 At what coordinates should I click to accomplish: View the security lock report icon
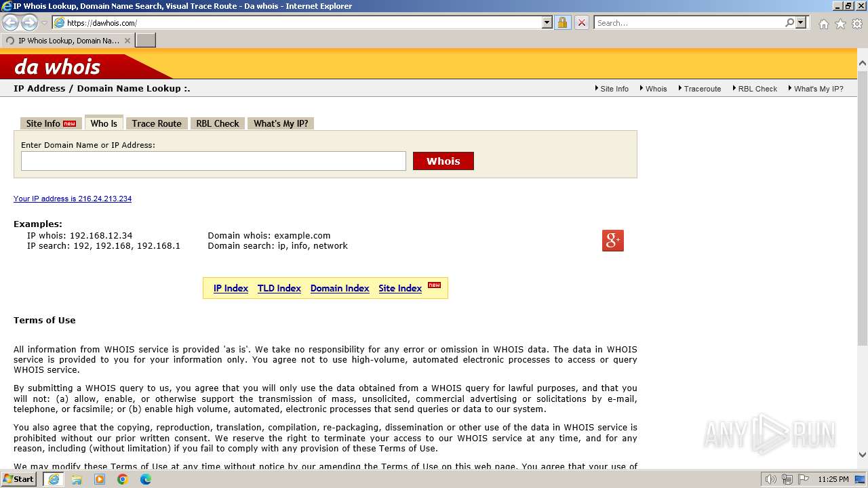(x=562, y=22)
